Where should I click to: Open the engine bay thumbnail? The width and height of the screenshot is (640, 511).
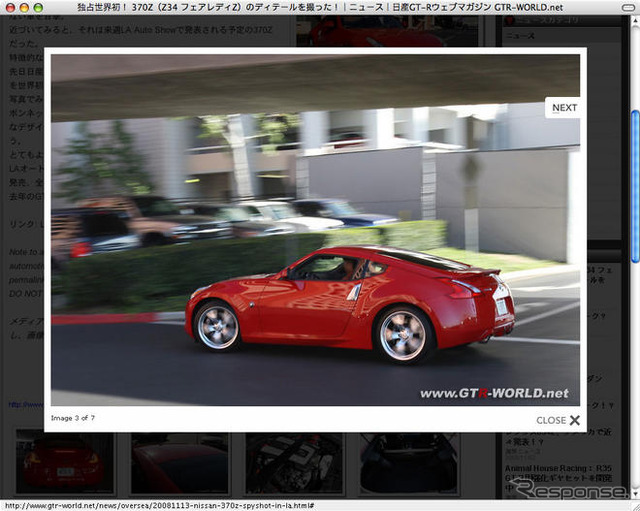[x=294, y=464]
